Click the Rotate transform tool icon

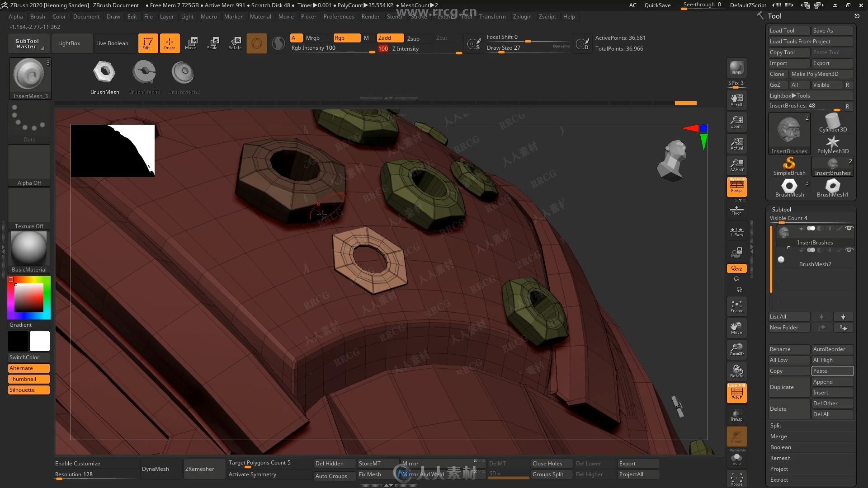[234, 43]
